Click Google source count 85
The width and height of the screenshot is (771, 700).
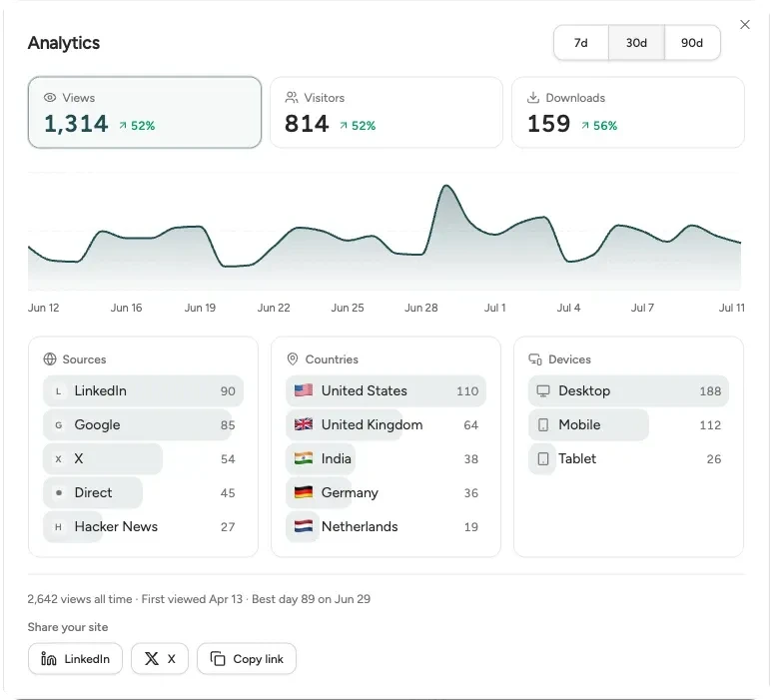[228, 425]
